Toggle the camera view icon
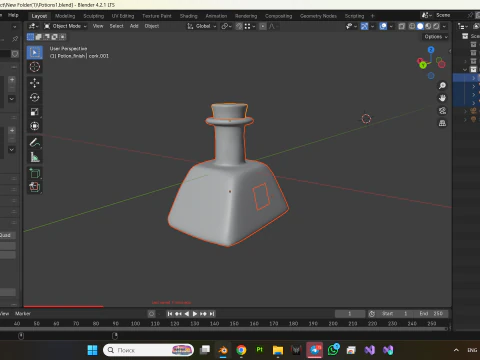Image resolution: width=480 pixels, height=360 pixels. pyautogui.click(x=442, y=111)
